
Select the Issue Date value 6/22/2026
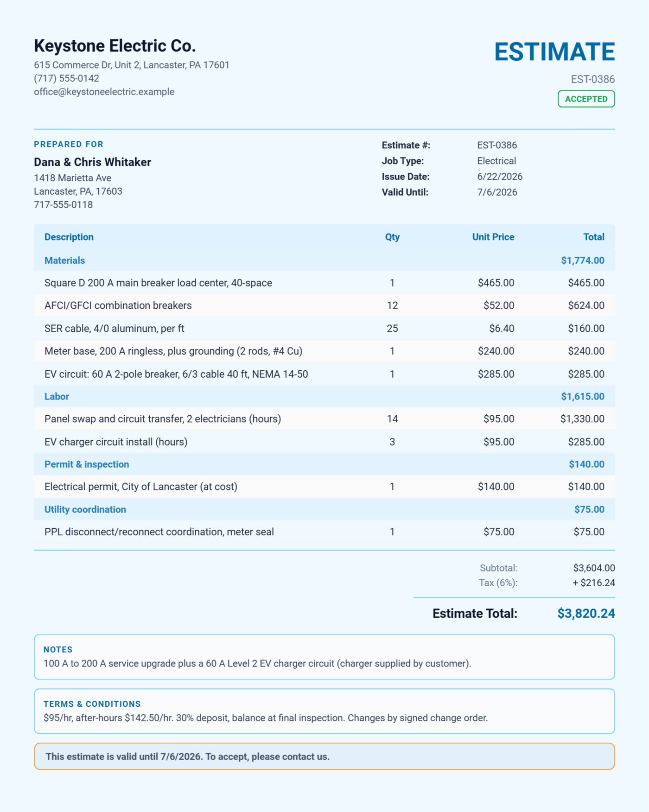(x=500, y=177)
